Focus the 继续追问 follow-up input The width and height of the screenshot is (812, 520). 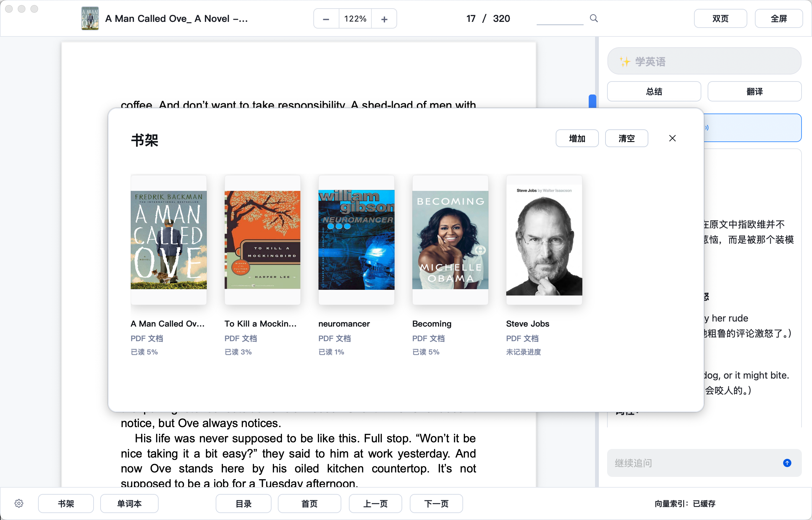click(704, 463)
